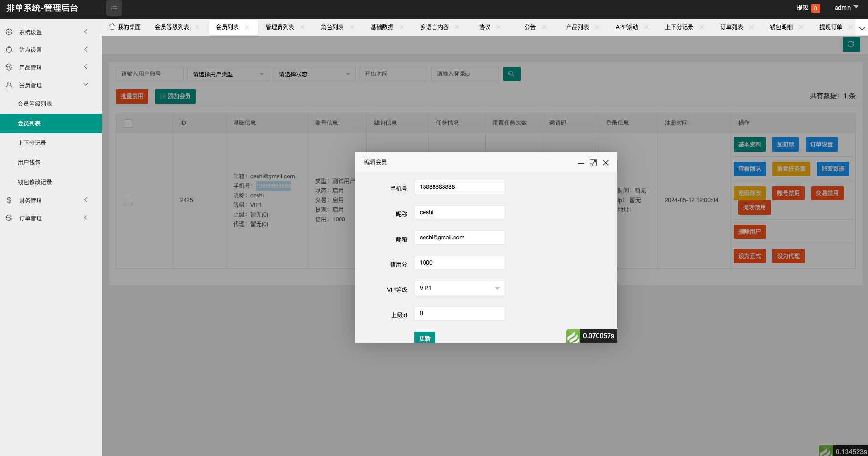Click the 更新 button in dialog
This screenshot has width=868, height=456.
click(425, 338)
